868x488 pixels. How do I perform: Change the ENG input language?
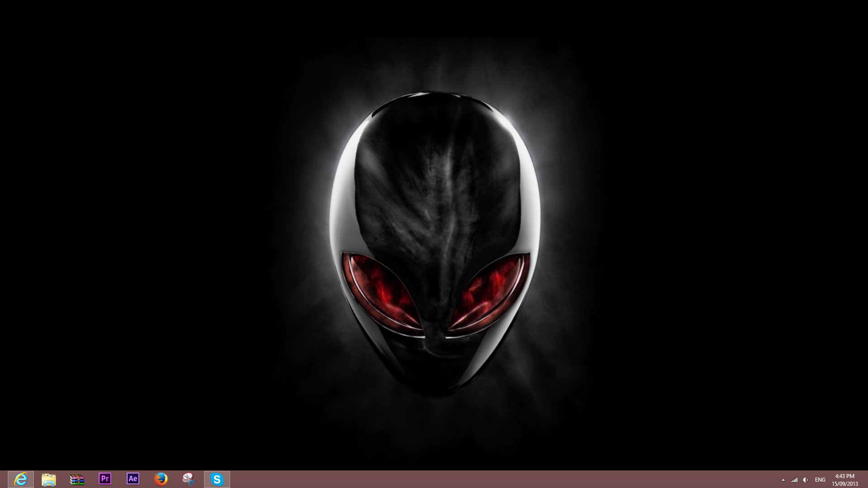pos(820,480)
